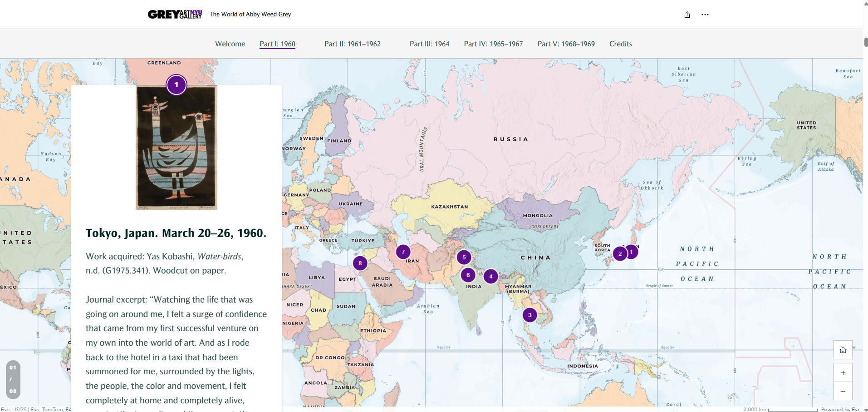The image size is (868, 412).
Task: Click the map home button
Action: [843, 350]
